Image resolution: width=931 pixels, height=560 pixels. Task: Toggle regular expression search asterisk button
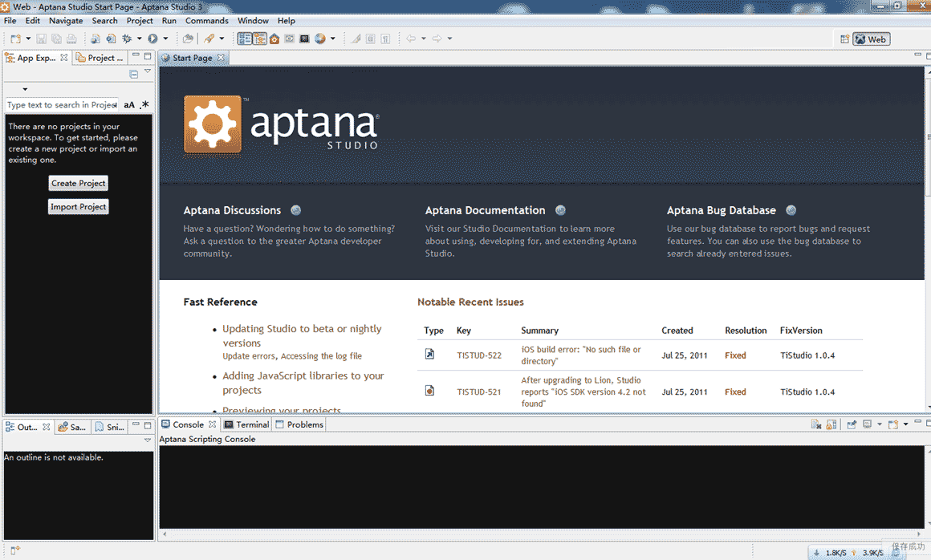pyautogui.click(x=144, y=105)
